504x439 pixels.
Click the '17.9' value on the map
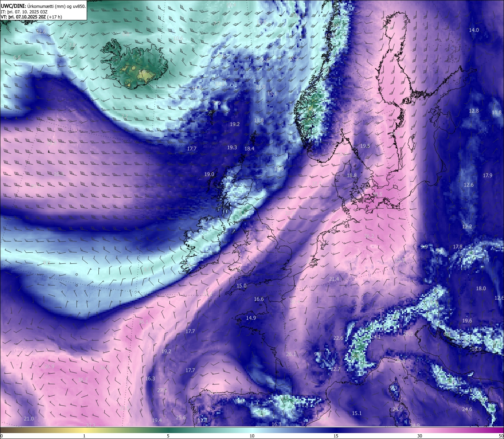coord(487,176)
